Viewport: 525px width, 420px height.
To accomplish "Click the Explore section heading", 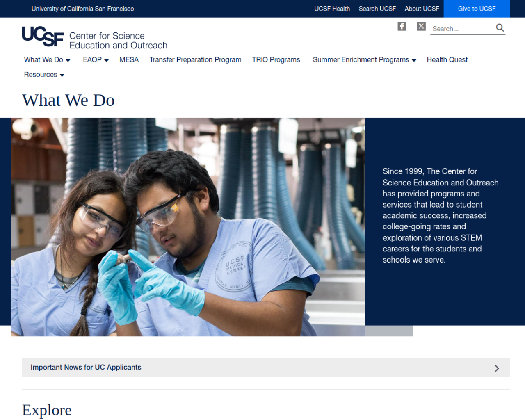I will [x=47, y=410].
